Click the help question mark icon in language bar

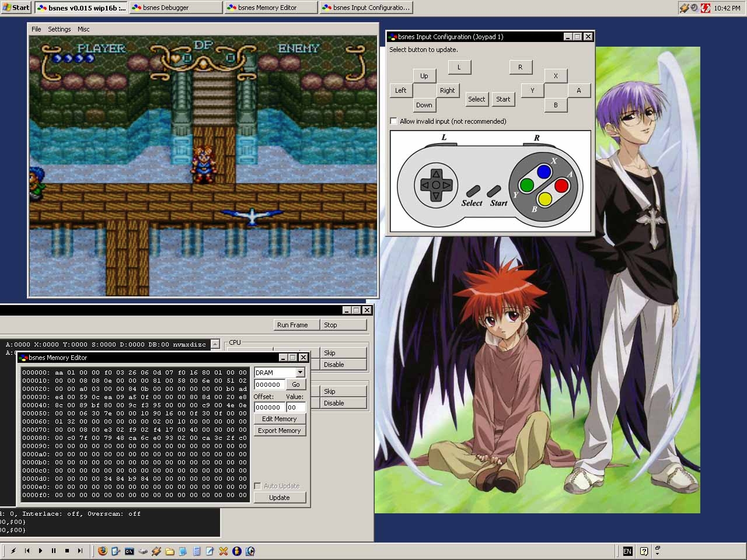click(x=644, y=551)
